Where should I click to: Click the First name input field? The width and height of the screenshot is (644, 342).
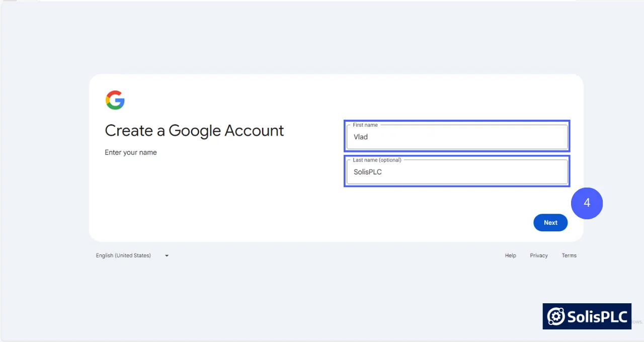tap(457, 137)
